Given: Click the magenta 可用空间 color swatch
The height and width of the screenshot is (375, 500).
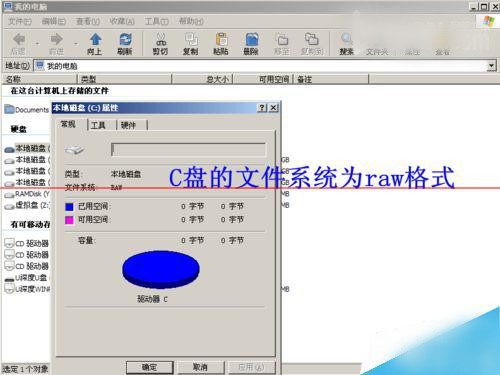Looking at the screenshot, I should [69, 220].
